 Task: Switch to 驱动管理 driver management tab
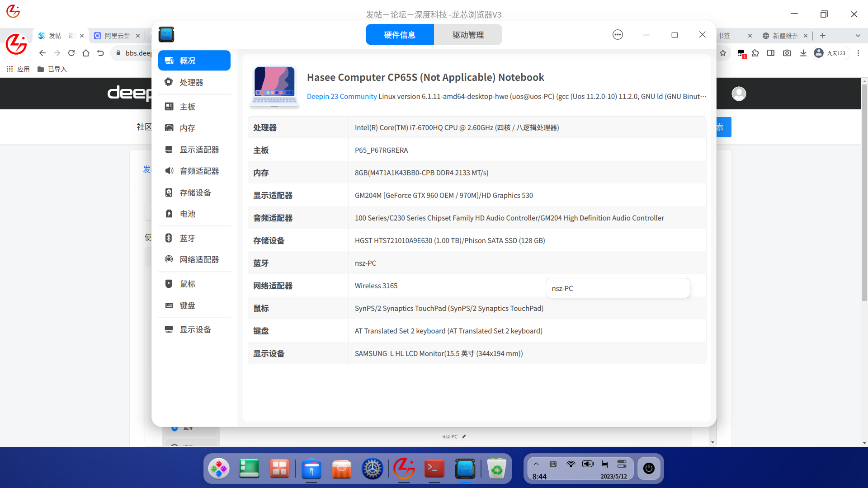pyautogui.click(x=468, y=35)
